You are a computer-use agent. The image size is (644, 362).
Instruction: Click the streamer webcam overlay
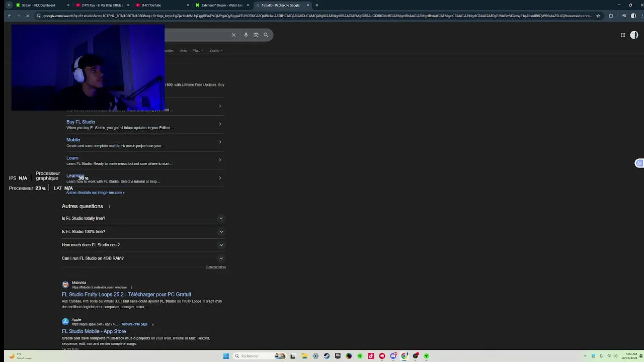pyautogui.click(x=88, y=68)
